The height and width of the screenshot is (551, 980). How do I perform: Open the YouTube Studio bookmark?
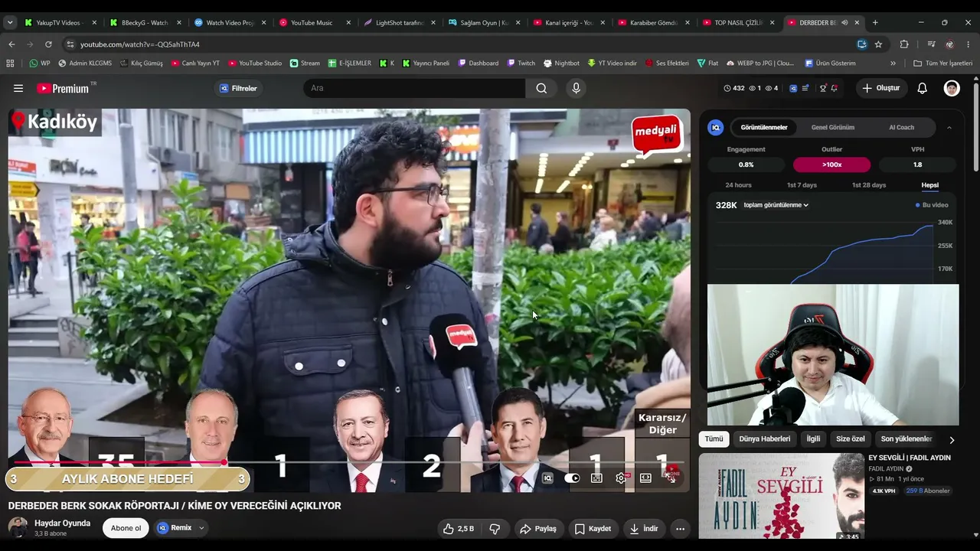254,64
